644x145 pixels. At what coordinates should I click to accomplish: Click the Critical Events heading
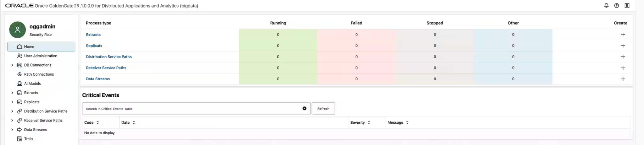click(101, 95)
